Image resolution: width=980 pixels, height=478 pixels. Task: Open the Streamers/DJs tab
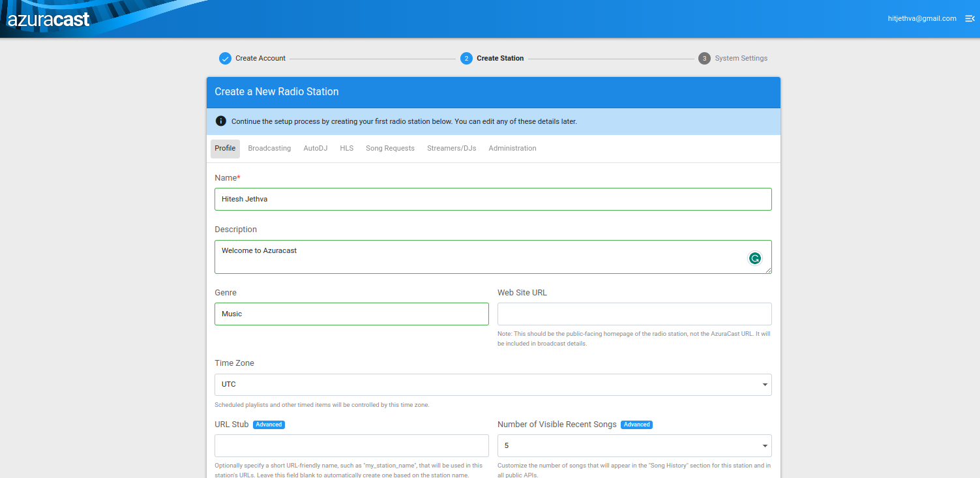tap(451, 149)
